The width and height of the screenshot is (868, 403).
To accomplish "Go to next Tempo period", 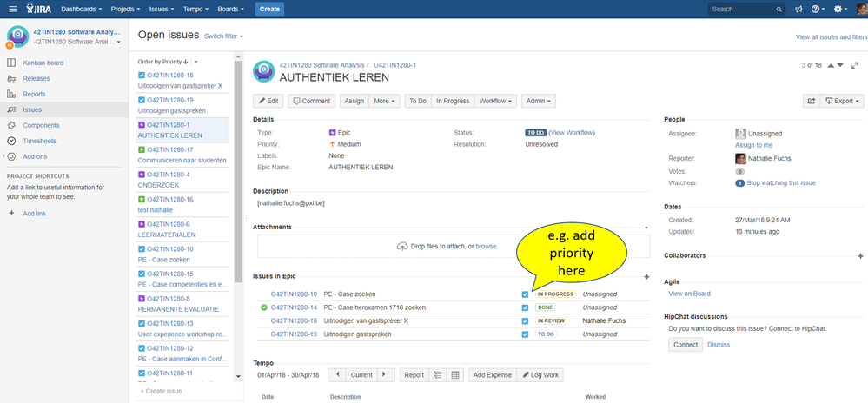I will tap(386, 374).
